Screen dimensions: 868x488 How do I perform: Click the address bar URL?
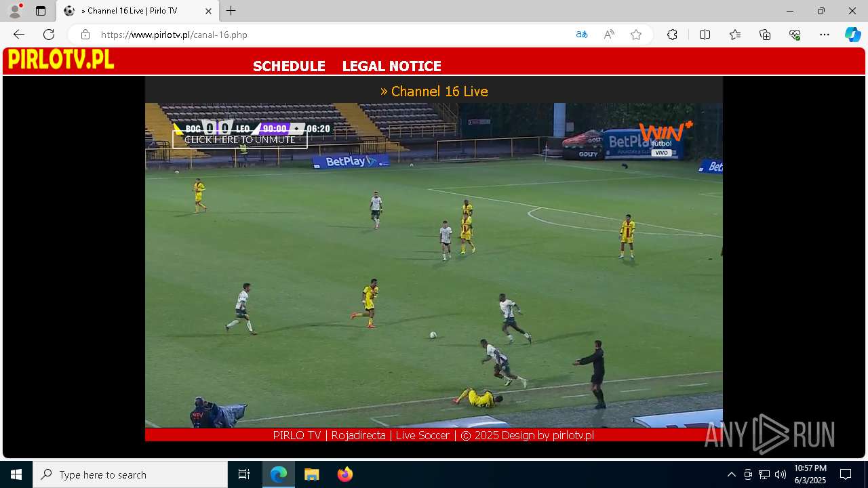[174, 35]
